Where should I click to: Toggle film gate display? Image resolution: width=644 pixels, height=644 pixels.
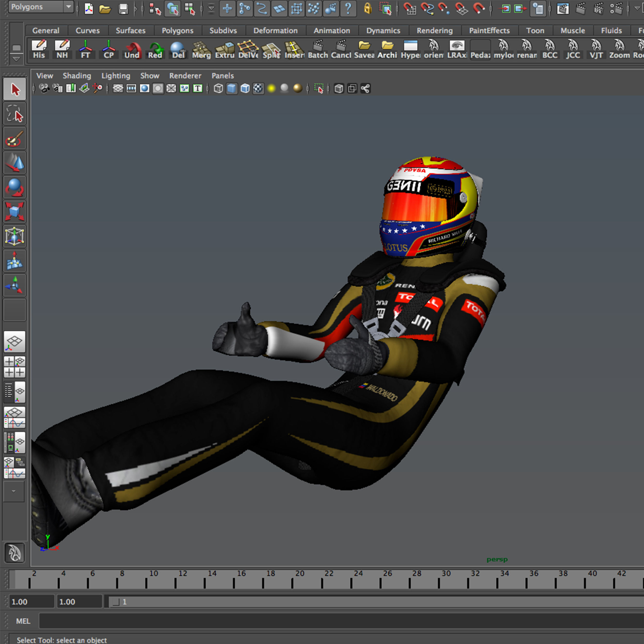pyautogui.click(x=131, y=88)
